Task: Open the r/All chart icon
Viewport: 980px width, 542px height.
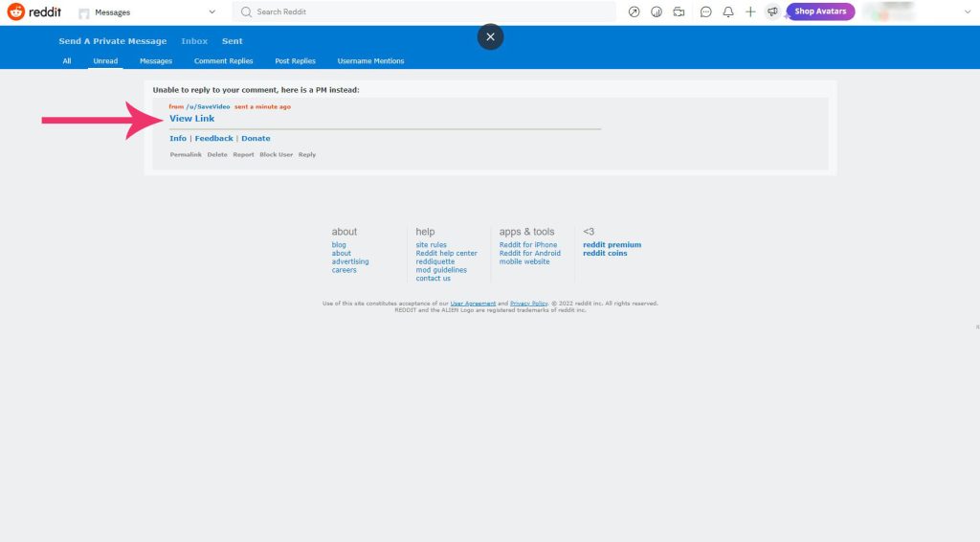Action: tap(657, 12)
